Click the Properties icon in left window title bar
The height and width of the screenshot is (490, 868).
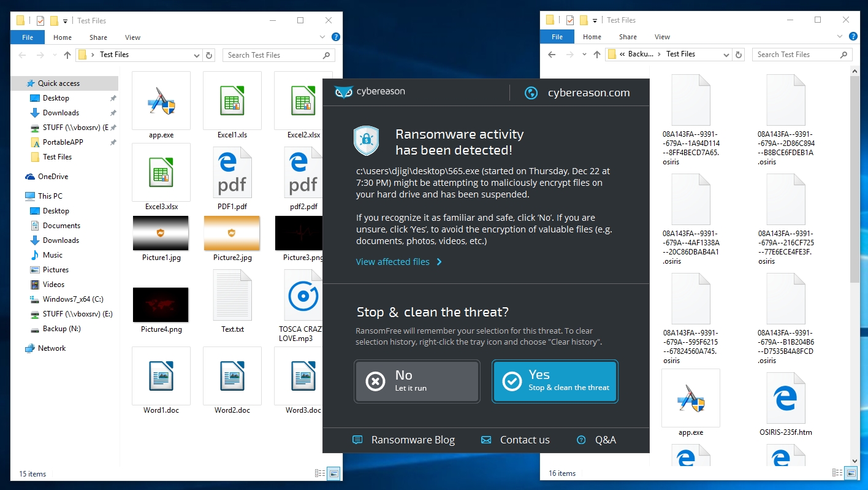[x=40, y=20]
